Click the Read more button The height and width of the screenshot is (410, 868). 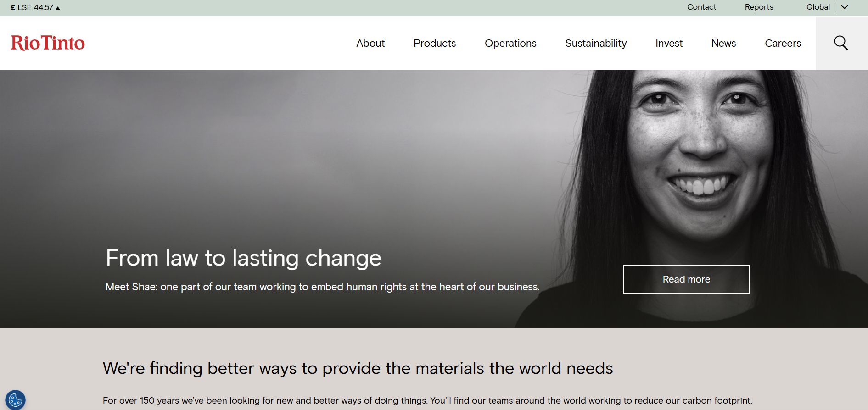(x=686, y=279)
